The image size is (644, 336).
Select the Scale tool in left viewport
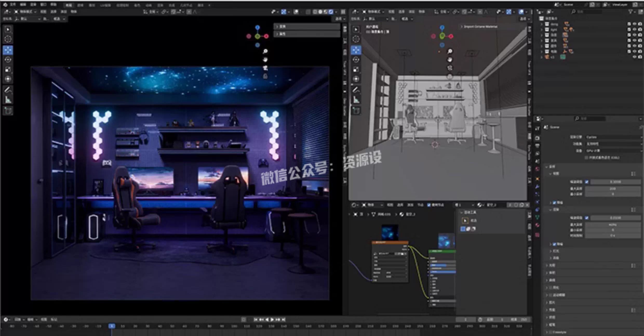pyautogui.click(x=8, y=69)
